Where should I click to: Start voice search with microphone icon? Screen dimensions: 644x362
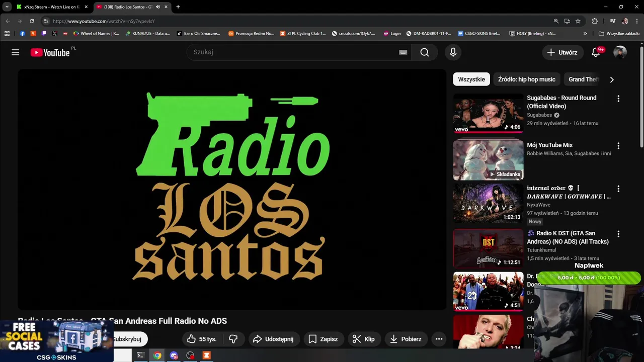pos(453,52)
